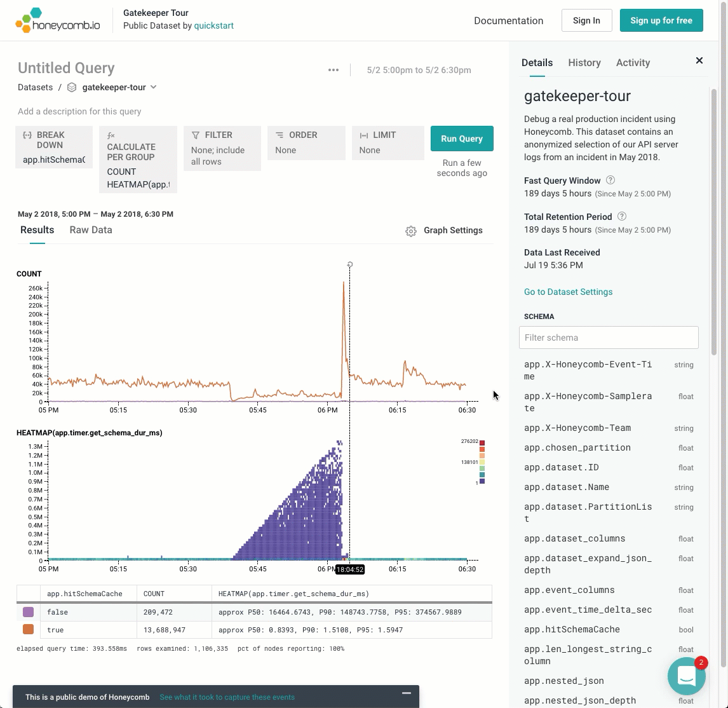Switch to the Raw Data tab
Image resolution: width=728 pixels, height=708 pixels.
(x=91, y=230)
